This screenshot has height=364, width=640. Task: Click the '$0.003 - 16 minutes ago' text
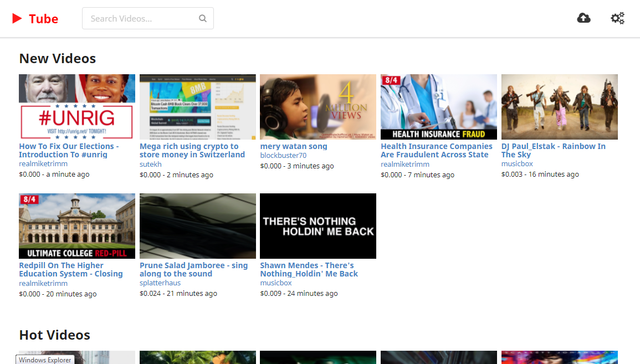[x=540, y=174]
